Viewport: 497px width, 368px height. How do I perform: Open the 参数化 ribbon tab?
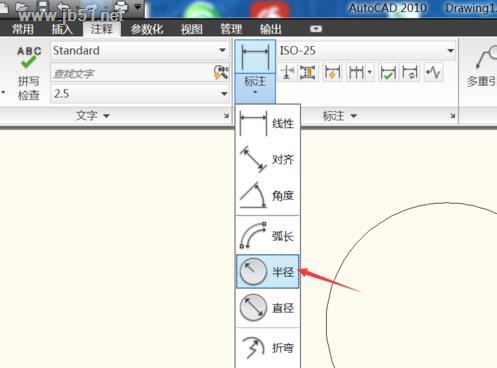(x=147, y=29)
